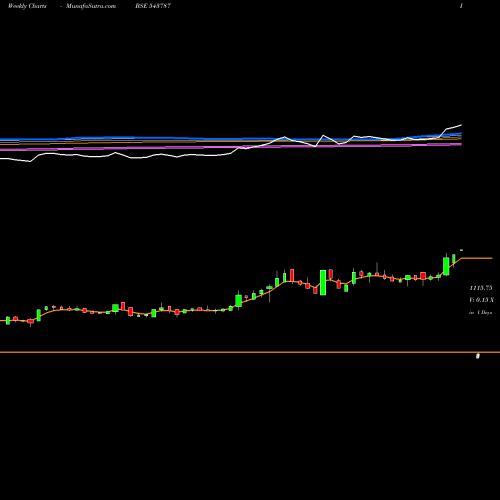Click the 'Weekly Charts' title text

click(x=27, y=6)
